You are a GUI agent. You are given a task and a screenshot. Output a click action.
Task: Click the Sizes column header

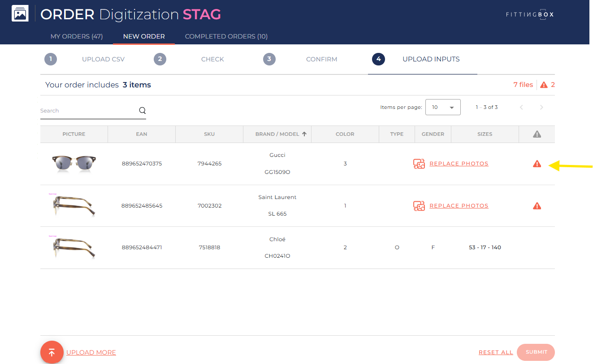(485, 134)
